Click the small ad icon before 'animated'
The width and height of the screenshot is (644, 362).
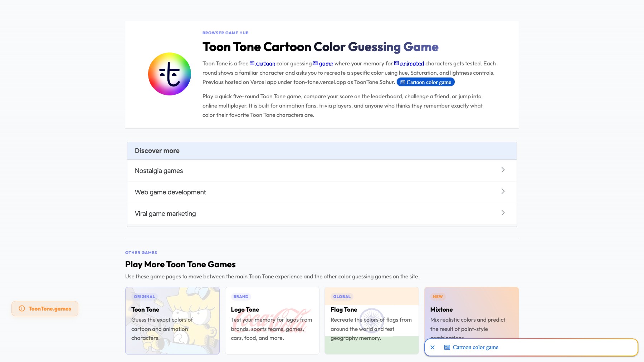point(396,63)
